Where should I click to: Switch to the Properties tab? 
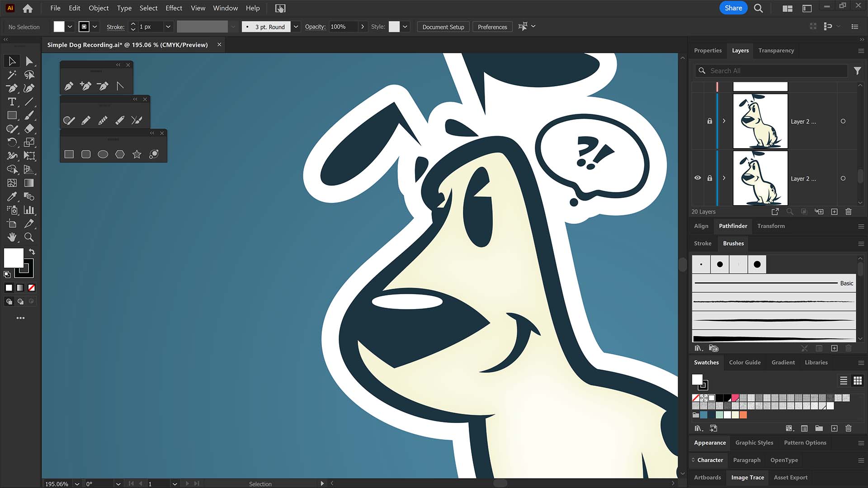point(708,51)
